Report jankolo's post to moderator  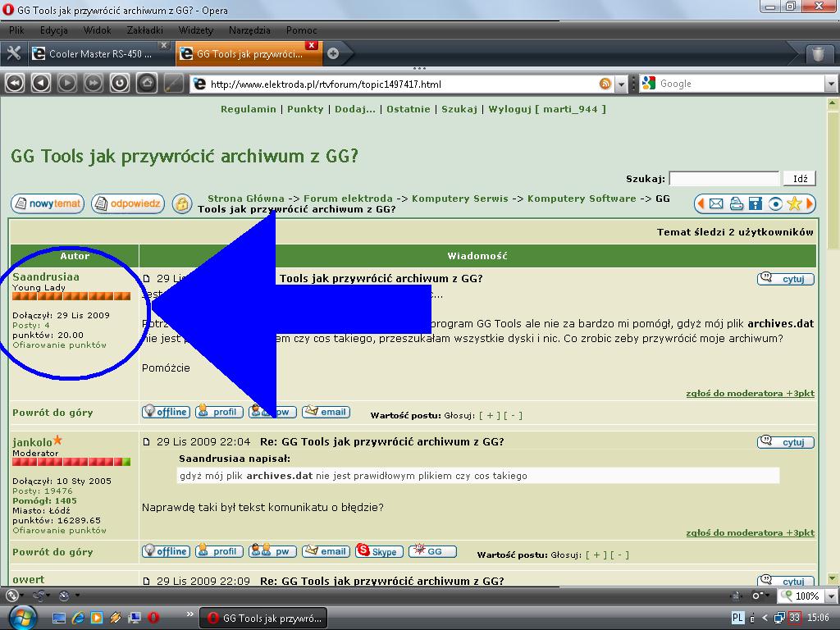[750, 532]
